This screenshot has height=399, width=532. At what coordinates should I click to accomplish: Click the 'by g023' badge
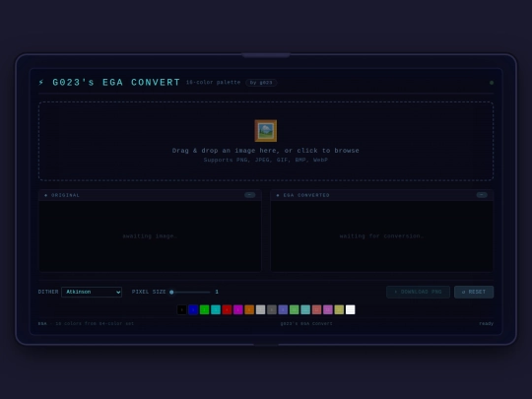point(261,83)
